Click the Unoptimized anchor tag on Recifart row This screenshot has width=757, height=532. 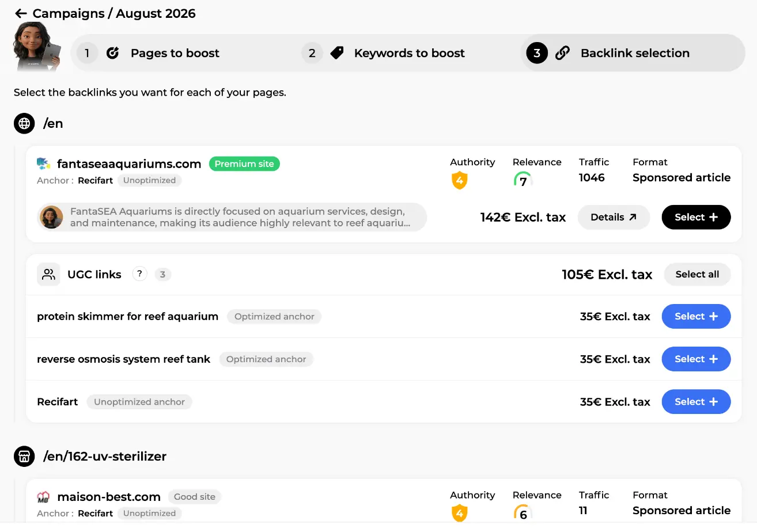point(139,402)
